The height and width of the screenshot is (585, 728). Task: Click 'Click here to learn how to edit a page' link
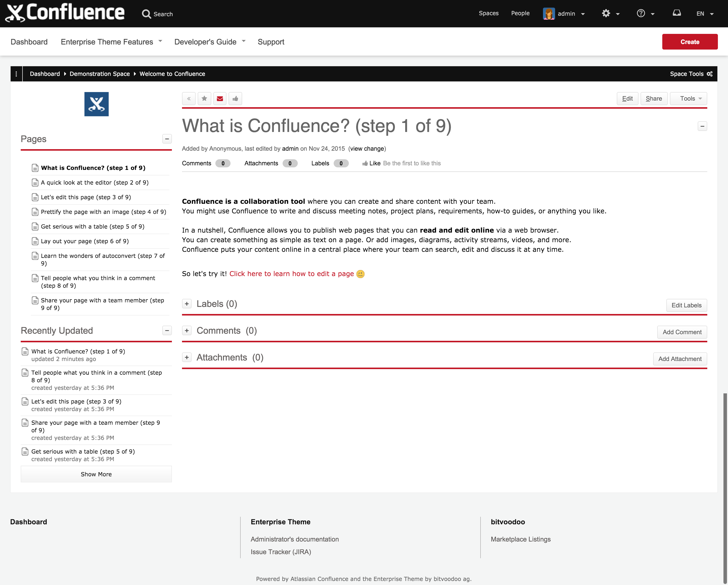tap(291, 274)
